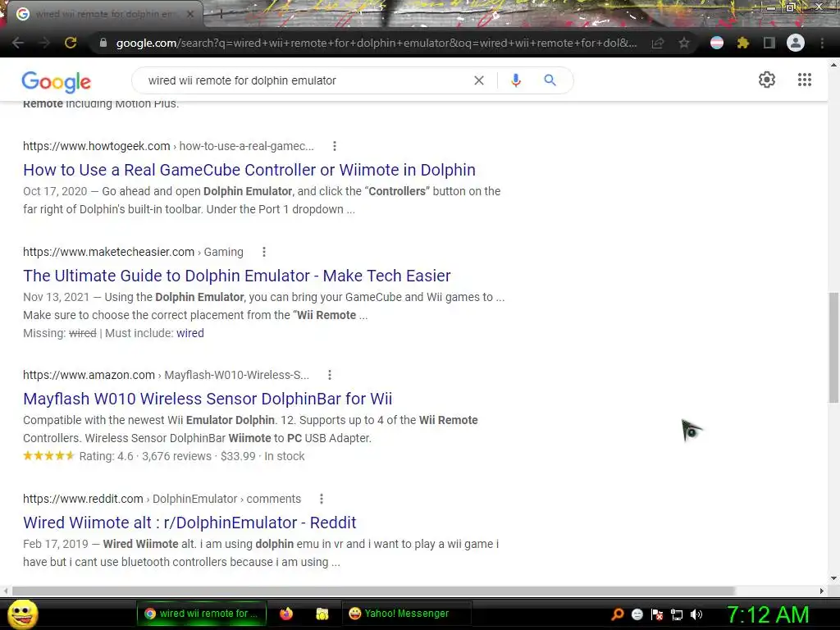Click the reddit.com URL breadcrumb
Image resolution: width=840 pixels, height=630 pixels.
click(x=162, y=499)
